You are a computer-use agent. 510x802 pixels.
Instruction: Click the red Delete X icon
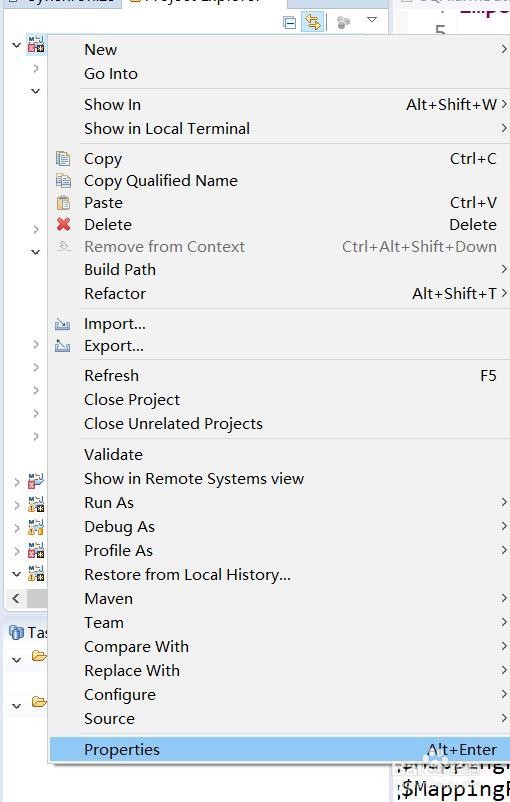pyautogui.click(x=63, y=224)
